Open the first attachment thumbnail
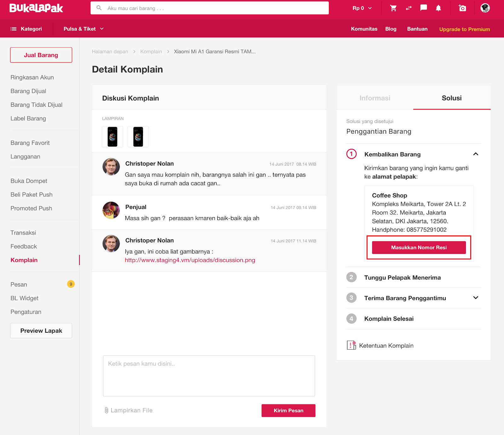The height and width of the screenshot is (435, 504). click(112, 137)
